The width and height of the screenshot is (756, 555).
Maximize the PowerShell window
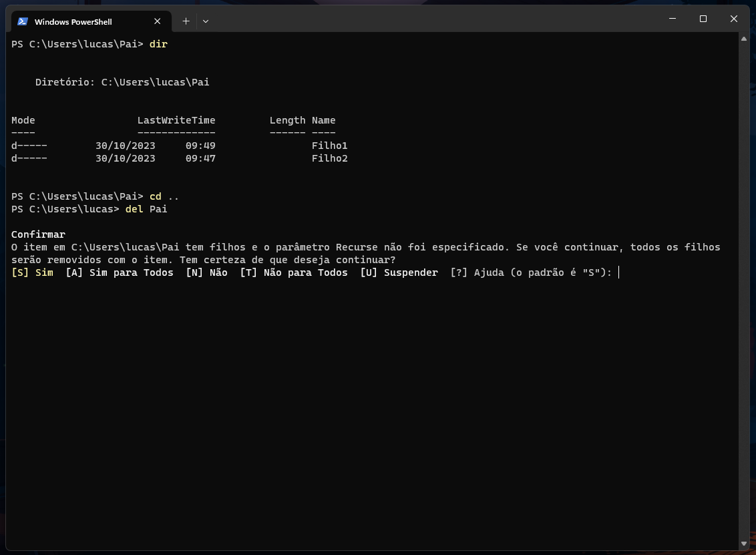703,19
